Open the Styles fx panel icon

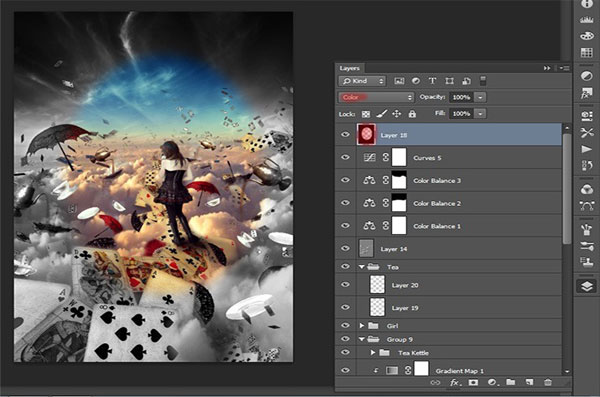click(x=587, y=93)
